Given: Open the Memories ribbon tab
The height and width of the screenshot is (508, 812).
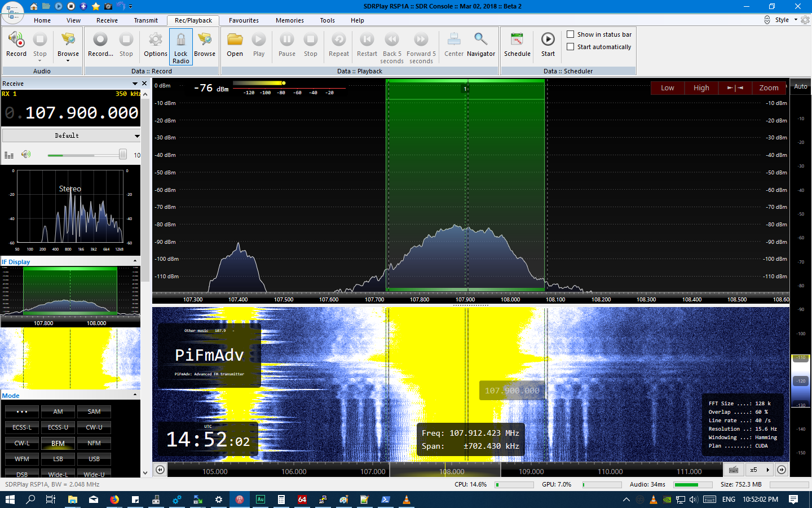Looking at the screenshot, I should click(x=290, y=20).
